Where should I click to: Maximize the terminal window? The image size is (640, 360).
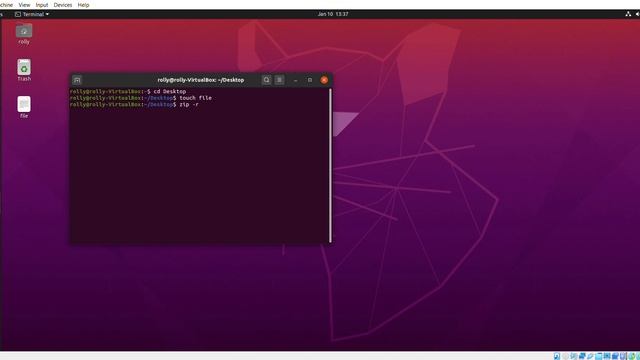(x=310, y=80)
